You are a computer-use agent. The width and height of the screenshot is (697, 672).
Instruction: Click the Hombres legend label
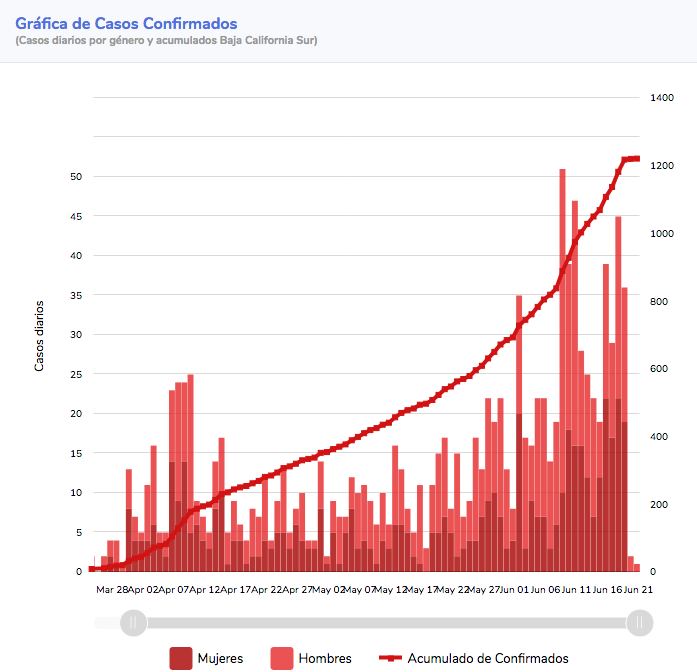point(325,658)
